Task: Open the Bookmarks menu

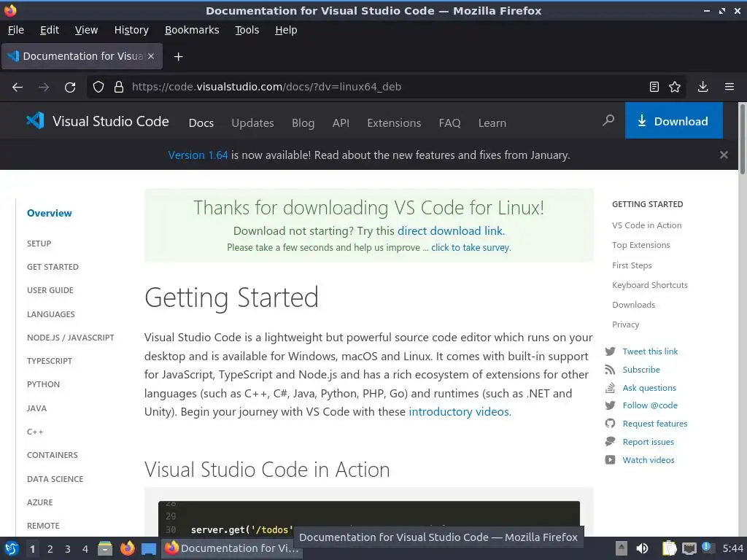Action: (x=192, y=30)
